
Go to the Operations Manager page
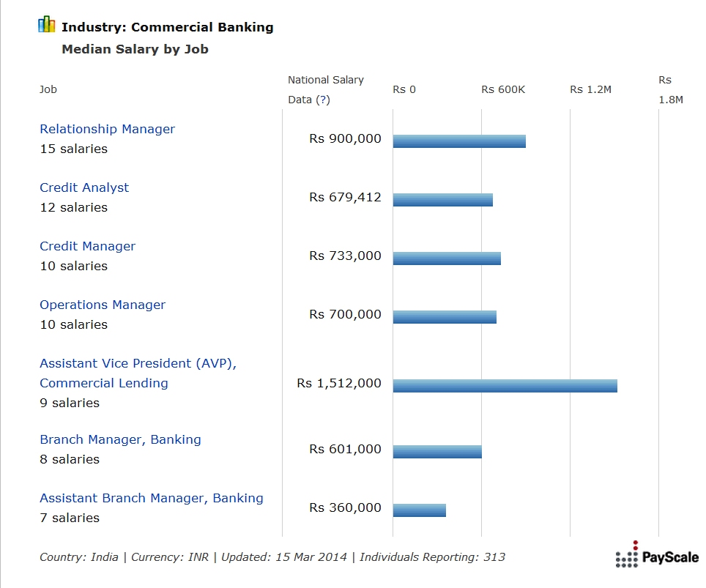click(x=103, y=305)
